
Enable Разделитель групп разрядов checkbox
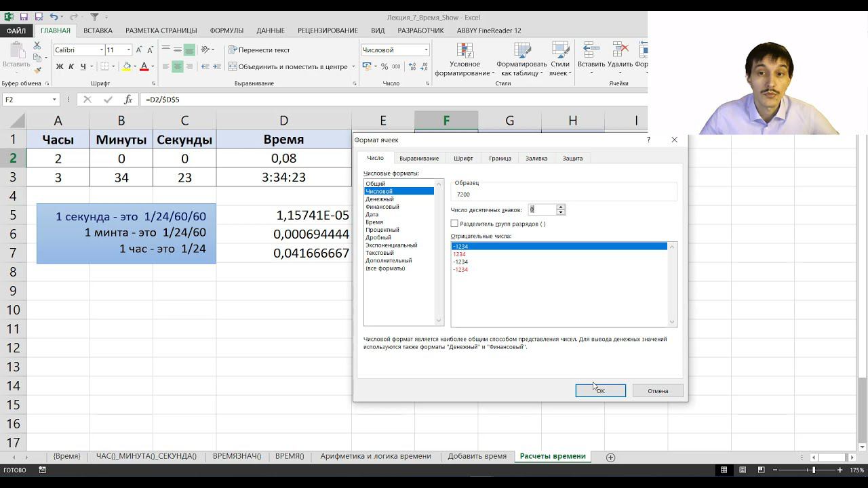point(454,224)
